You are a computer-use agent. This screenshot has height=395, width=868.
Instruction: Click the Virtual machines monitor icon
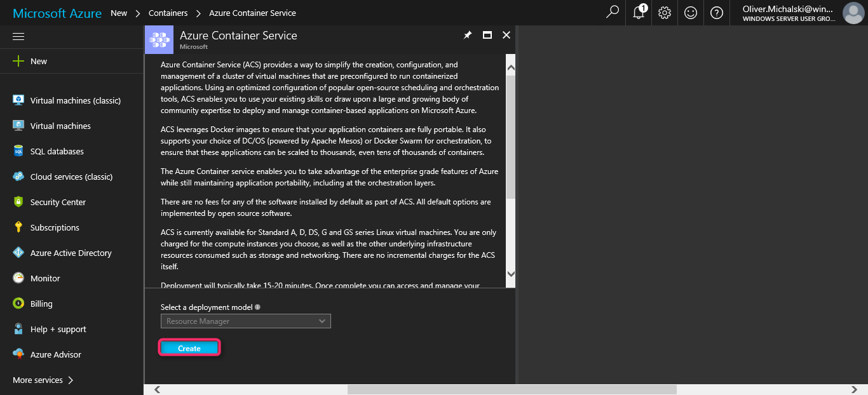pos(18,126)
